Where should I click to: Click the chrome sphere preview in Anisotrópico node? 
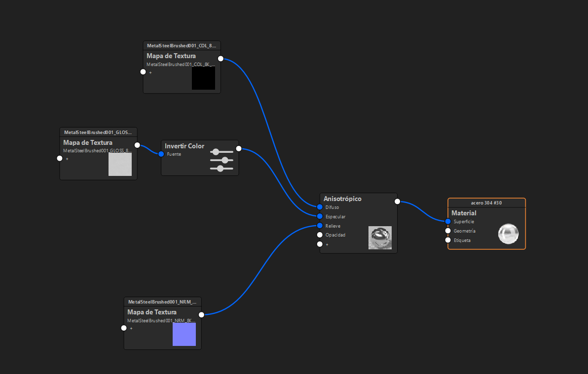click(x=380, y=238)
